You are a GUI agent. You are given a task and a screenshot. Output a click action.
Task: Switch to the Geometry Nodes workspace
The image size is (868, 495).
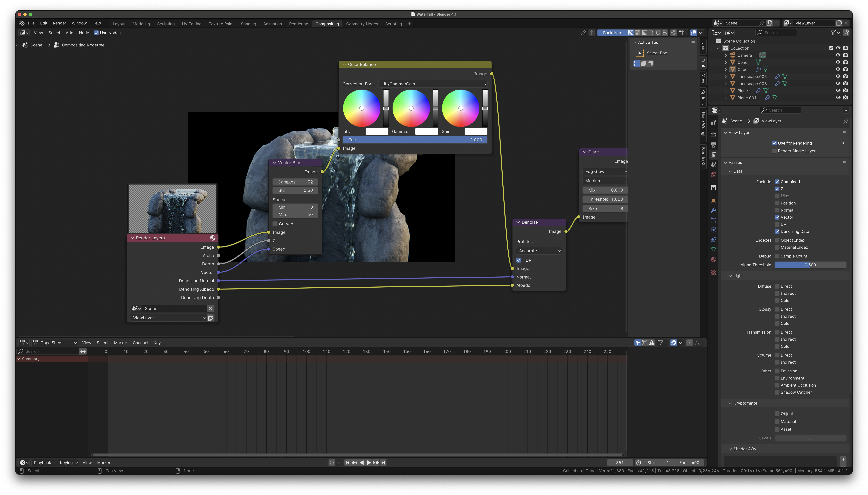coord(362,24)
